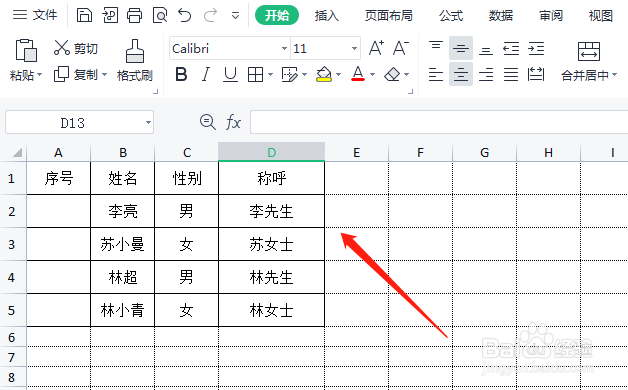
Task: Click the cell borders icon
Action: pyautogui.click(x=255, y=74)
